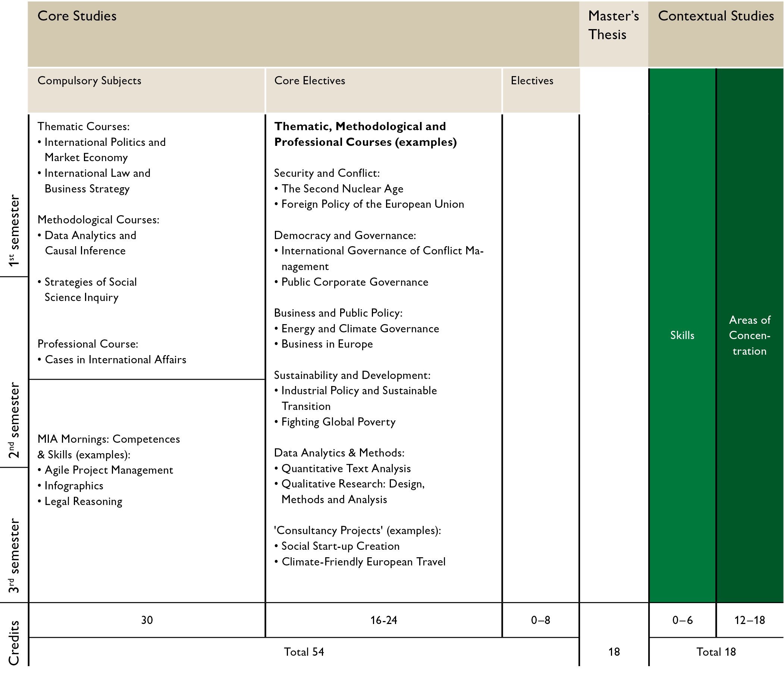The height and width of the screenshot is (693, 784).
Task: Click the green Skills column
Action: point(682,335)
